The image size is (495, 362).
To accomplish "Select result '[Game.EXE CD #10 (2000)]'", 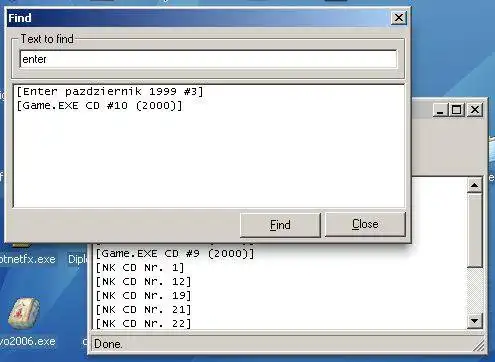I will pyautogui.click(x=99, y=106).
